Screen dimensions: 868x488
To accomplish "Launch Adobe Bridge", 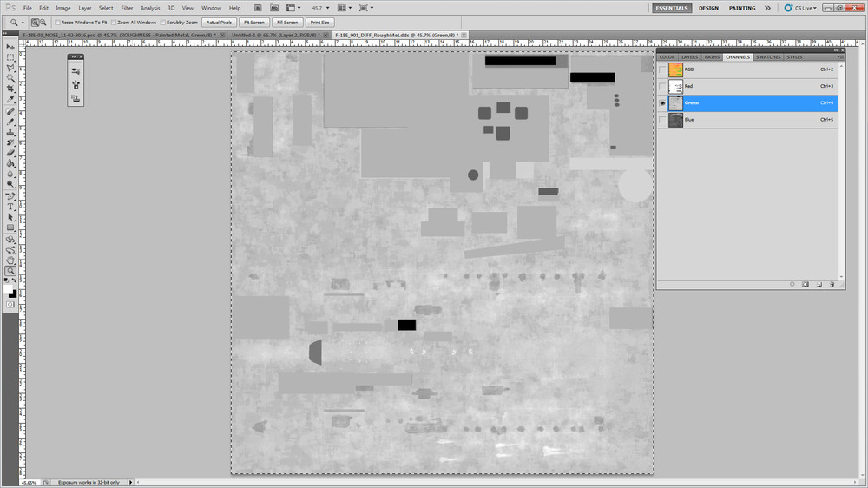I will [258, 8].
